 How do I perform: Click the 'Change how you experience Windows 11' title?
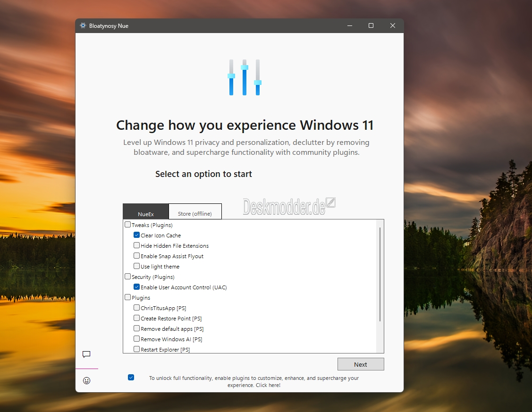[245, 125]
